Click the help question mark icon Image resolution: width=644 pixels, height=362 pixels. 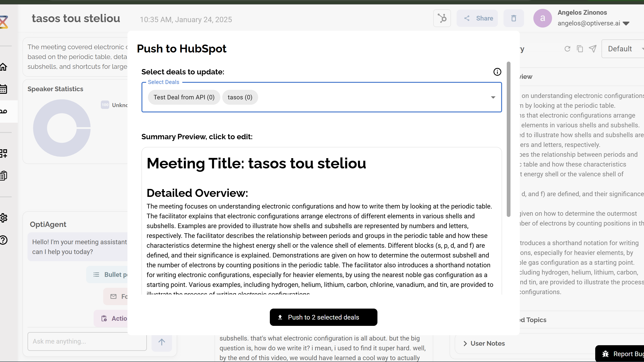click(4, 240)
